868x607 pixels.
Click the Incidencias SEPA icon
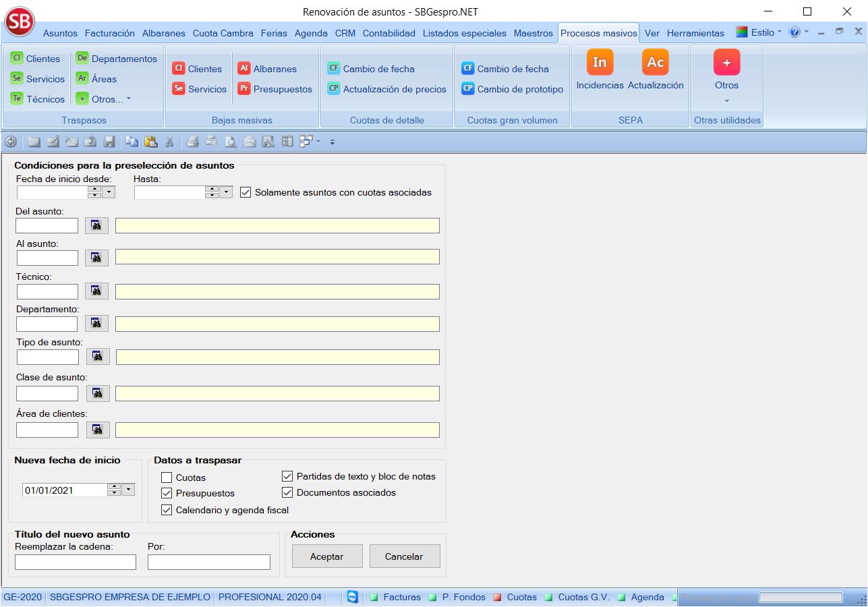600,63
